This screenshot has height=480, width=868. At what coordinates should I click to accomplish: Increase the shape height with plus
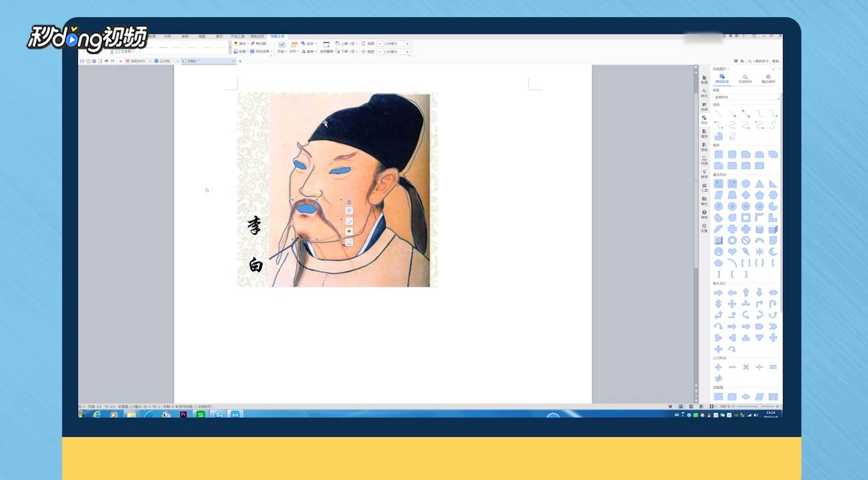(x=408, y=43)
